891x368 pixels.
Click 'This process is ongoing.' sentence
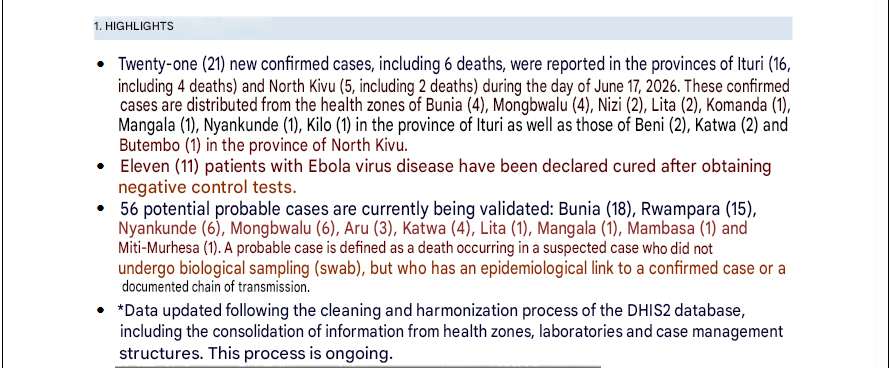tap(300, 354)
